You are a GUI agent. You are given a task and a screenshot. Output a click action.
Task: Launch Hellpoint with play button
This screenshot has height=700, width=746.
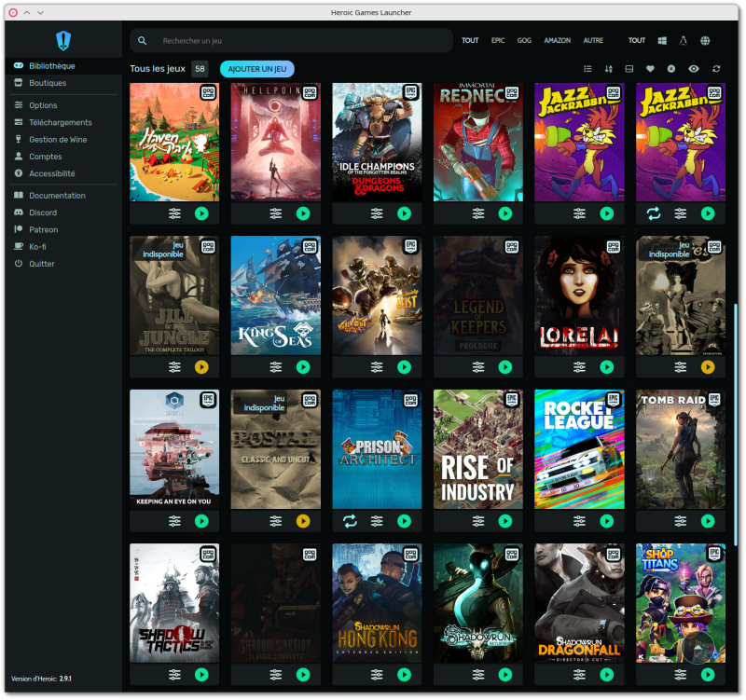tap(303, 214)
